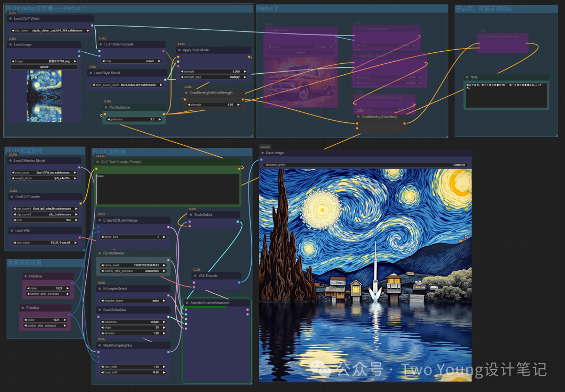565x392 pixels.
Task: Open the weight_dtype combo set to fp8_e4m3fn
Action: (x=44, y=178)
